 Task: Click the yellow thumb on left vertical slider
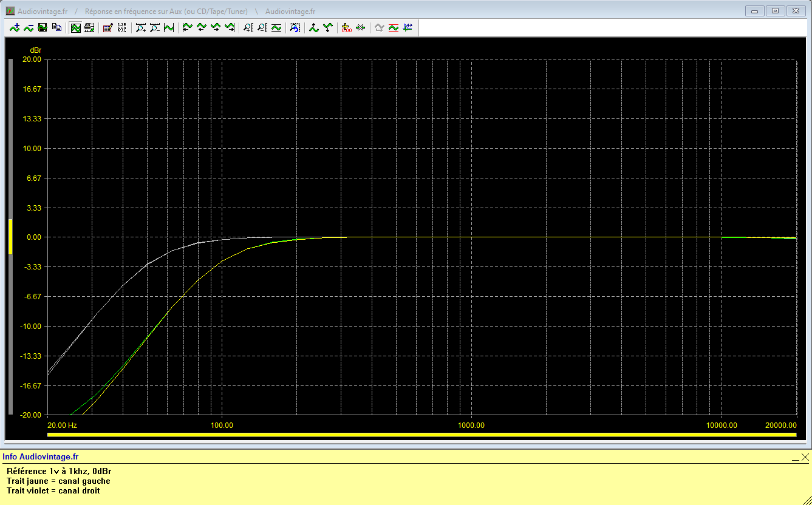pyautogui.click(x=10, y=236)
